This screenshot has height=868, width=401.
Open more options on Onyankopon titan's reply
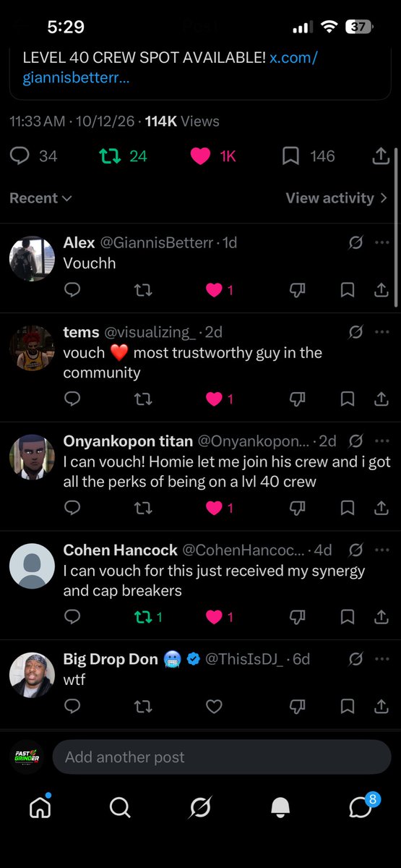(382, 441)
